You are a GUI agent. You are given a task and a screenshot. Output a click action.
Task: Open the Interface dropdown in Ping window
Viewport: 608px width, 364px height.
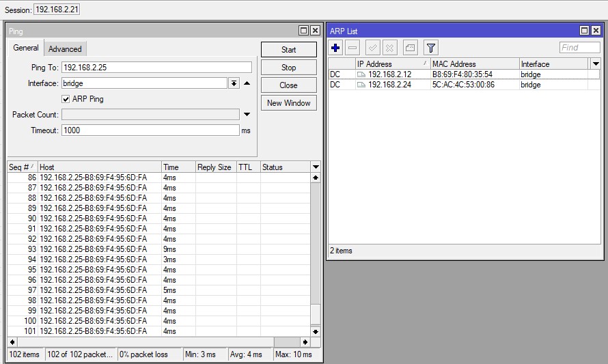point(234,83)
